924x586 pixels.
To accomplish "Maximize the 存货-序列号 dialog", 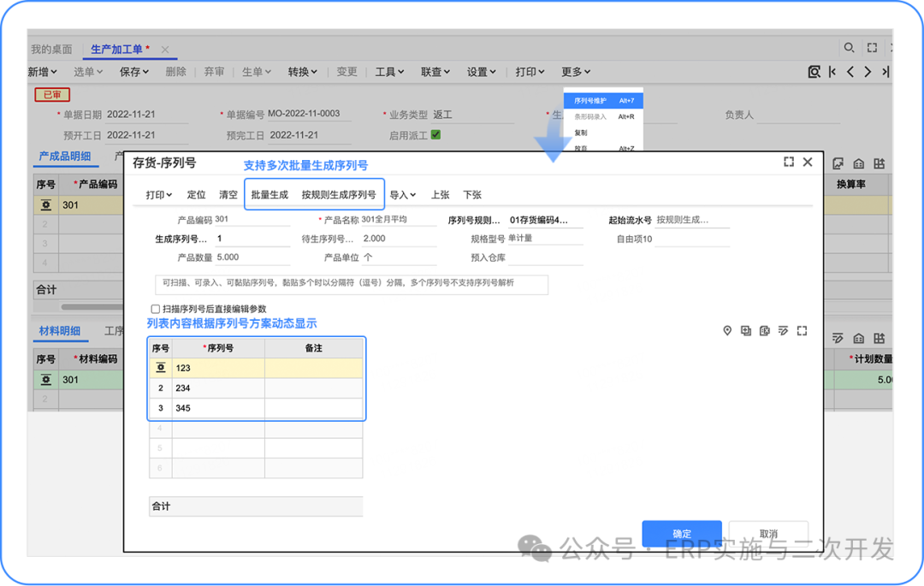I will [x=789, y=162].
